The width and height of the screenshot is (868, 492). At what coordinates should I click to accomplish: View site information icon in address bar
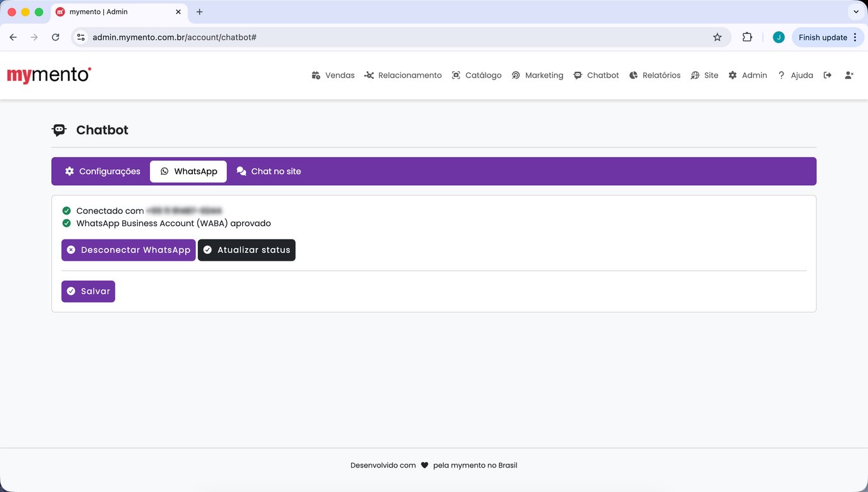coord(81,37)
